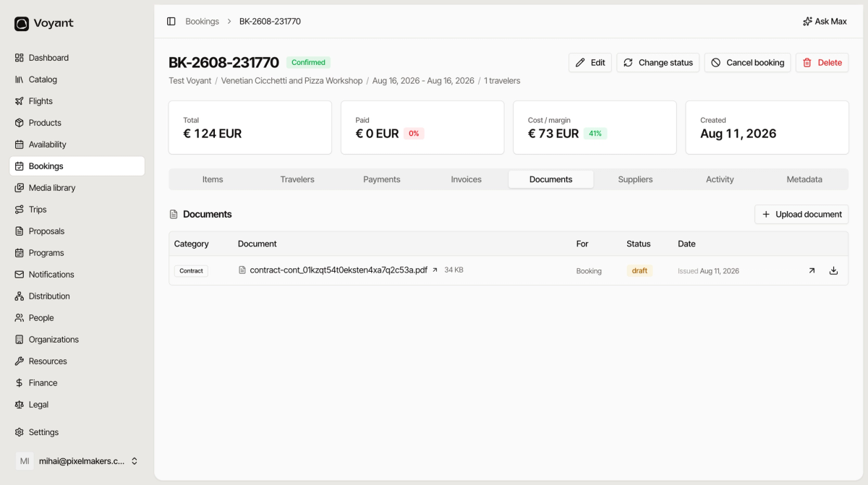
Task: Switch to the Payments tab
Action: pyautogui.click(x=382, y=179)
